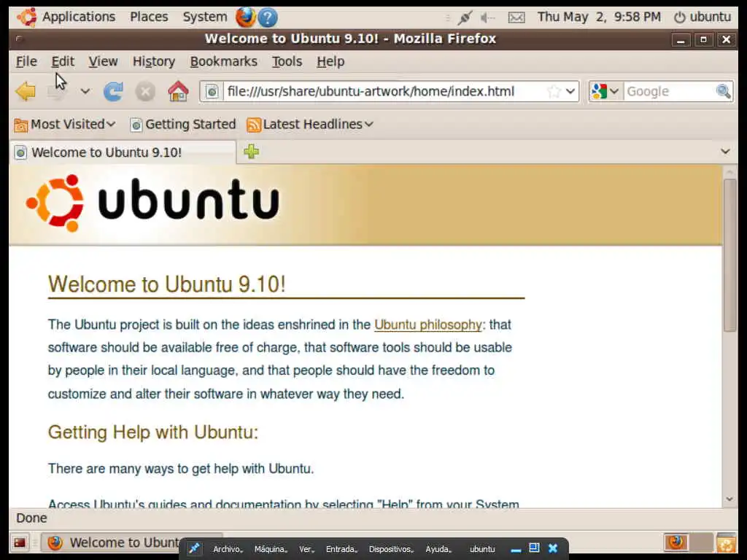Click the trash icon in bottom panel
Viewport: 747px width, 560px height.
coord(727,542)
